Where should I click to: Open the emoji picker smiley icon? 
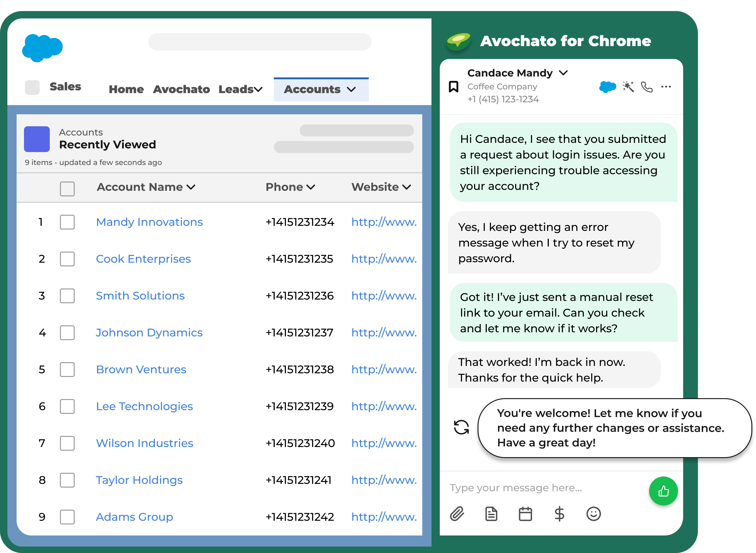pyautogui.click(x=593, y=514)
